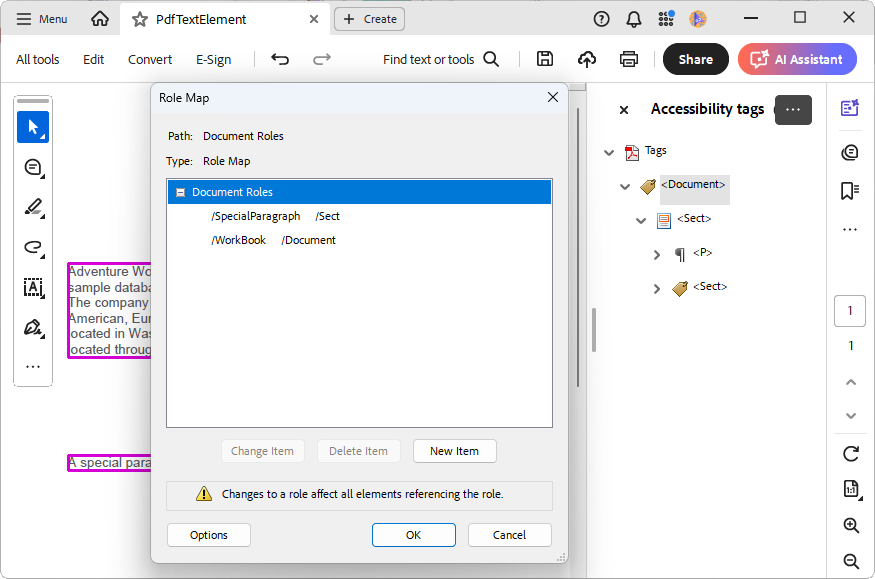
Task: Open the Bookmarks panel icon
Action: [x=850, y=191]
